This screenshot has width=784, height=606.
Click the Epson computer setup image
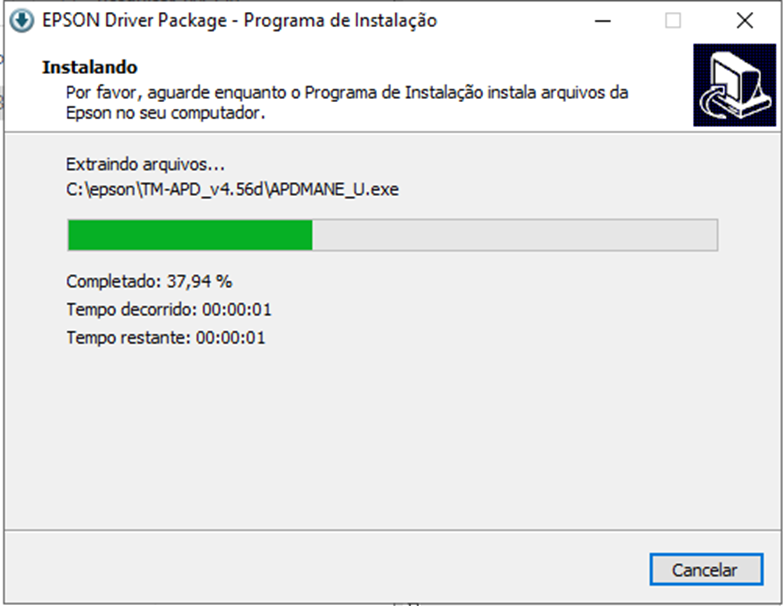coord(734,84)
